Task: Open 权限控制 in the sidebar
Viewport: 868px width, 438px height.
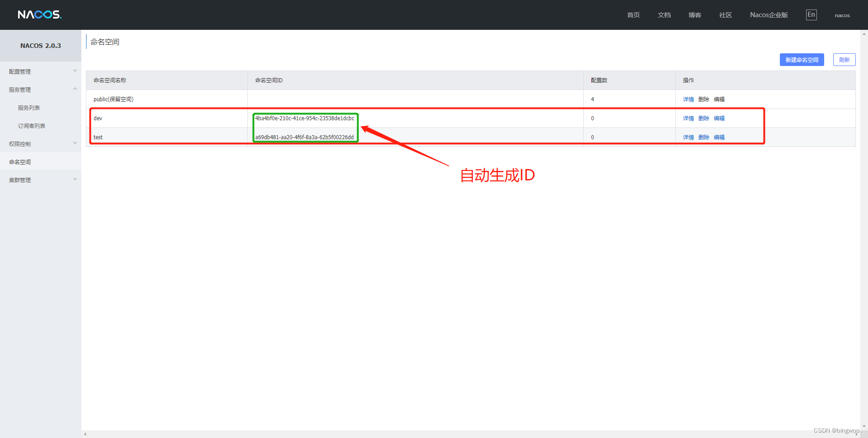Action: (x=20, y=144)
